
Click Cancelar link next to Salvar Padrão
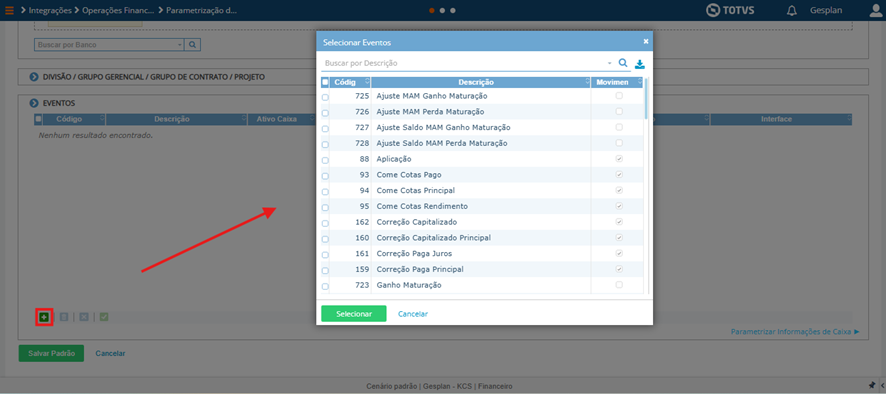(x=110, y=353)
